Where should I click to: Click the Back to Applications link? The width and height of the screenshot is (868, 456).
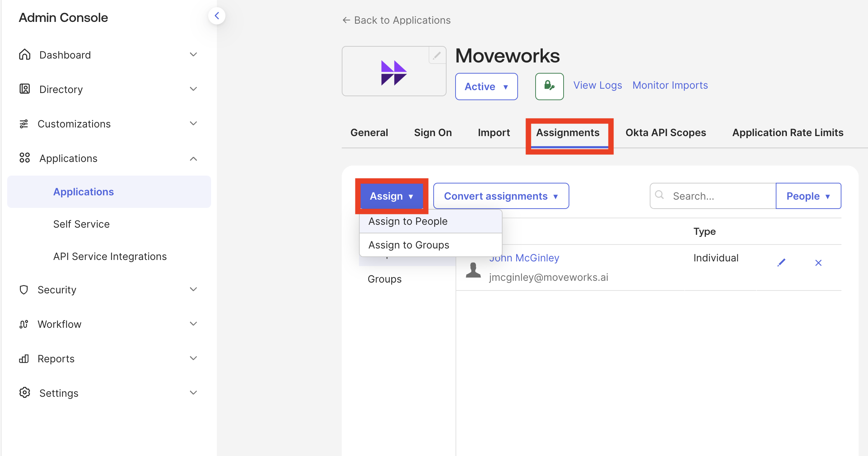coord(396,20)
